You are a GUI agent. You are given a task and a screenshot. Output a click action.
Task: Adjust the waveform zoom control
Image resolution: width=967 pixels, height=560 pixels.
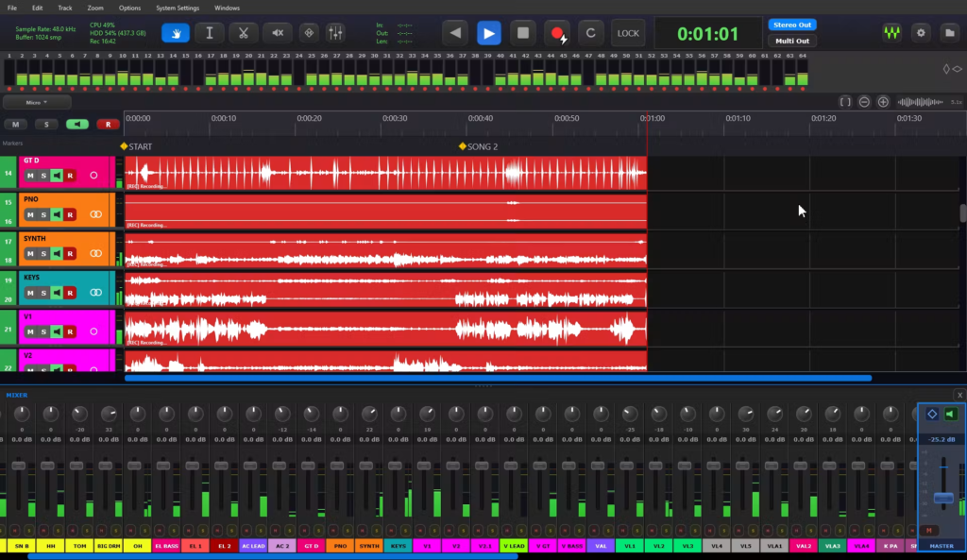920,102
